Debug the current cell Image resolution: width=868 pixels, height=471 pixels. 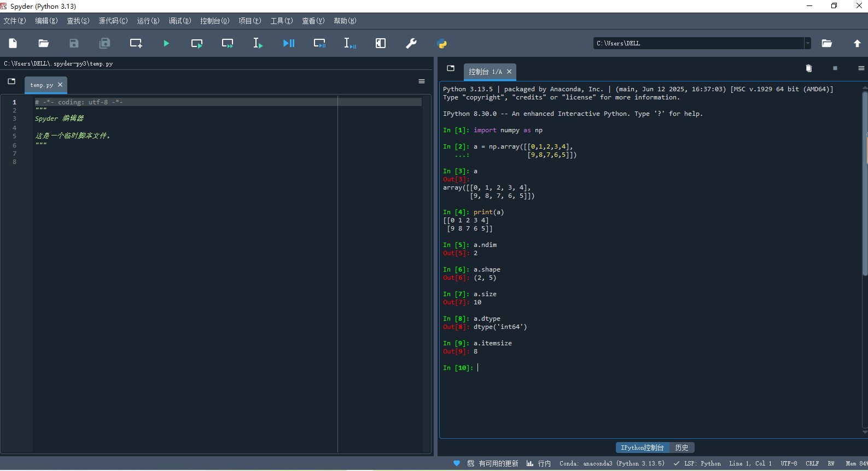pos(319,43)
